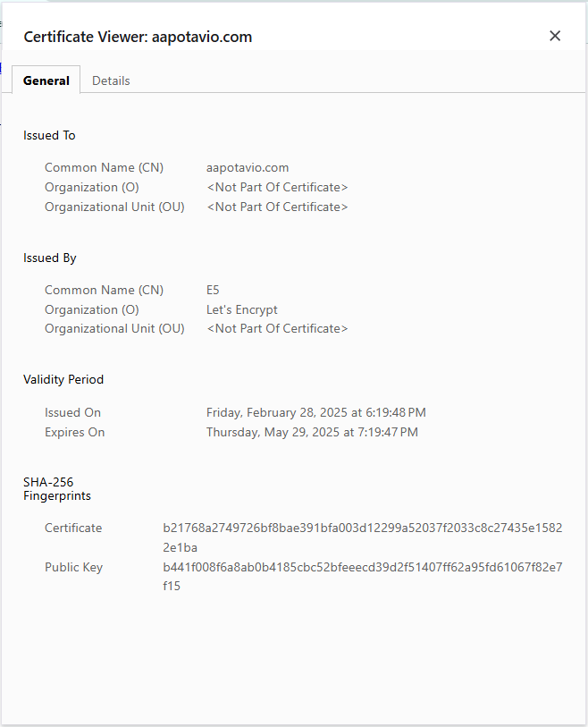Click the Issued By Organizational Unit value

pos(277,328)
